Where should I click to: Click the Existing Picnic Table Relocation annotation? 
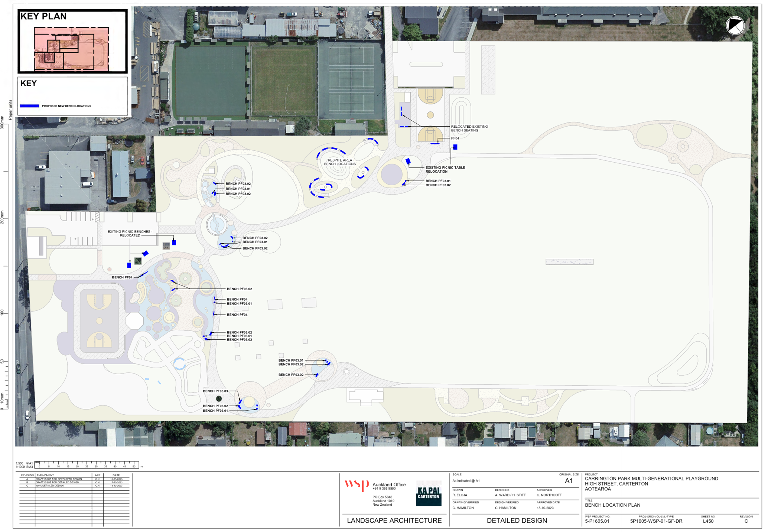point(445,169)
